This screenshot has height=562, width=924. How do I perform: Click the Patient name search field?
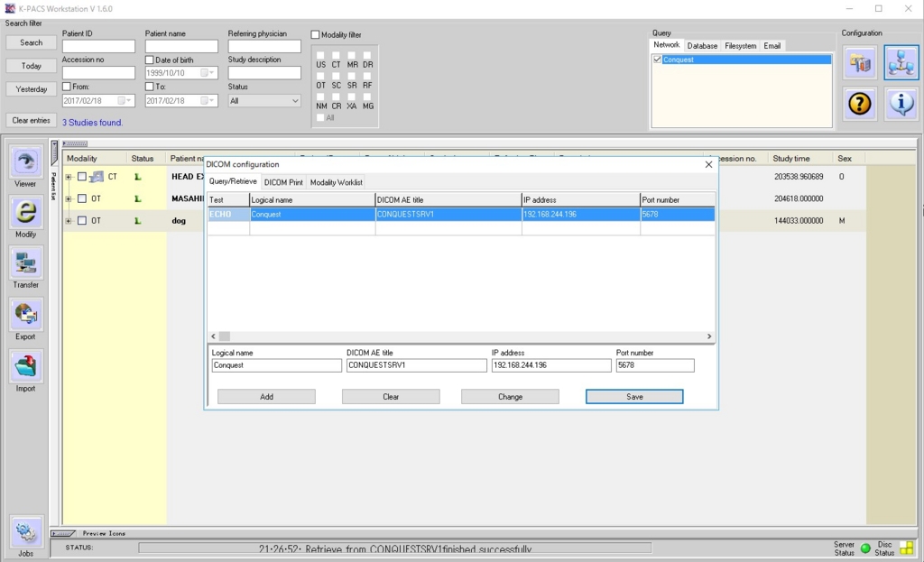pyautogui.click(x=181, y=47)
